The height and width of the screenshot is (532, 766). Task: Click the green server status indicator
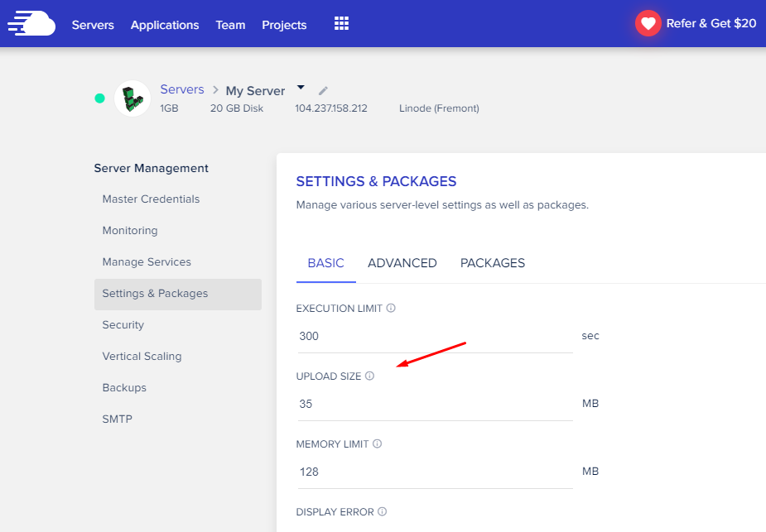coord(99,98)
